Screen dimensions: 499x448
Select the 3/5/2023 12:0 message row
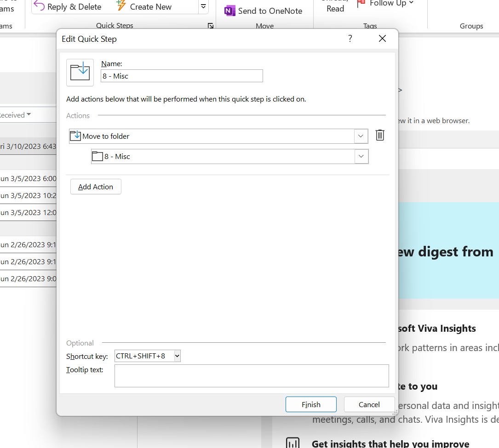(x=28, y=212)
